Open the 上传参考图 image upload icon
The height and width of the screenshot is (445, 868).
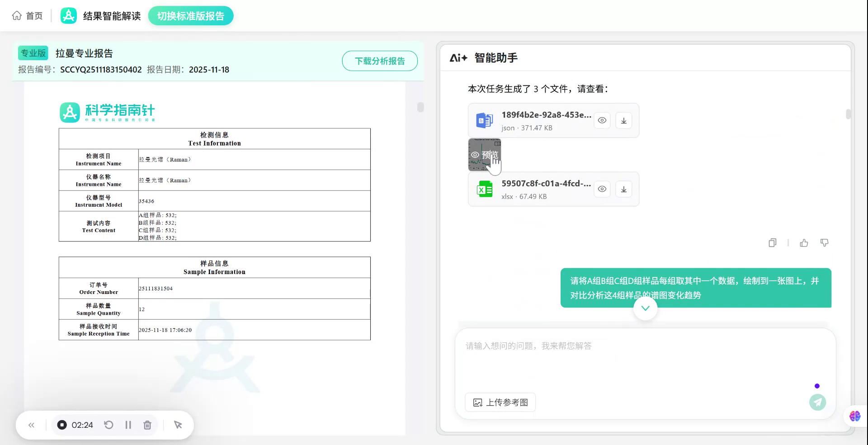(x=478, y=402)
